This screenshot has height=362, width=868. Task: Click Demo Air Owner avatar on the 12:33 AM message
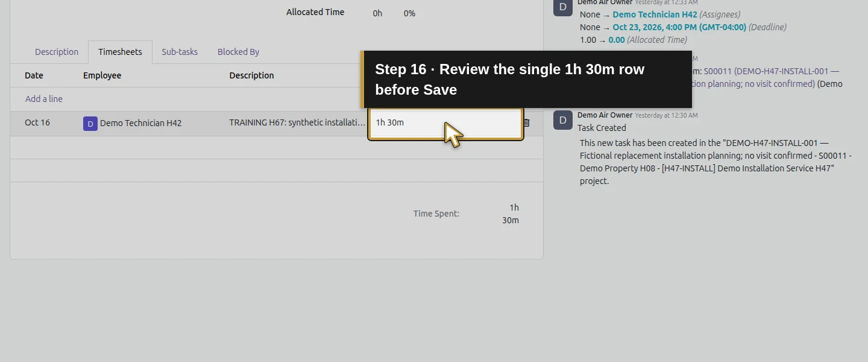(563, 7)
